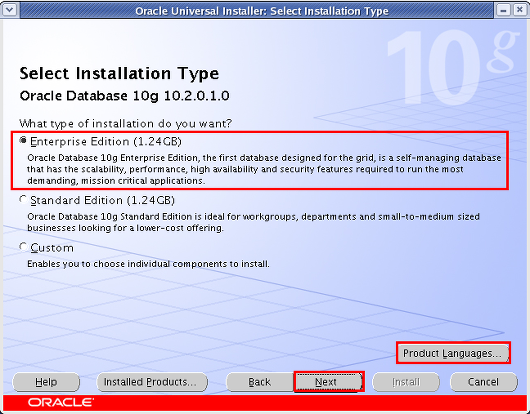
Task: Click "Enables you to choose individual components" text
Action: point(148,264)
